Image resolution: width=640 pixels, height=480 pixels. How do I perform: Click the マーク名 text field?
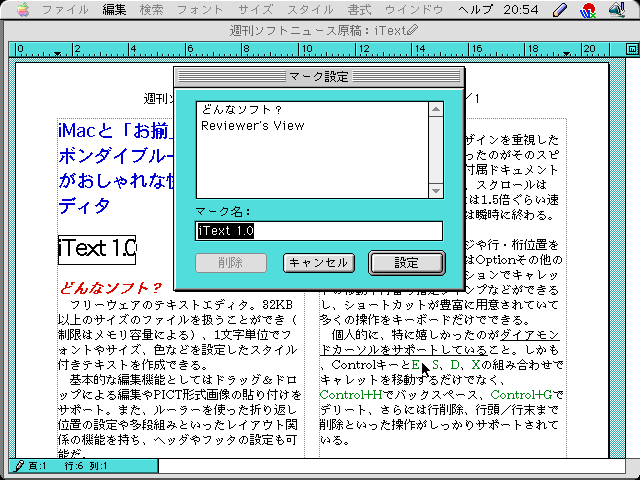[x=319, y=231]
